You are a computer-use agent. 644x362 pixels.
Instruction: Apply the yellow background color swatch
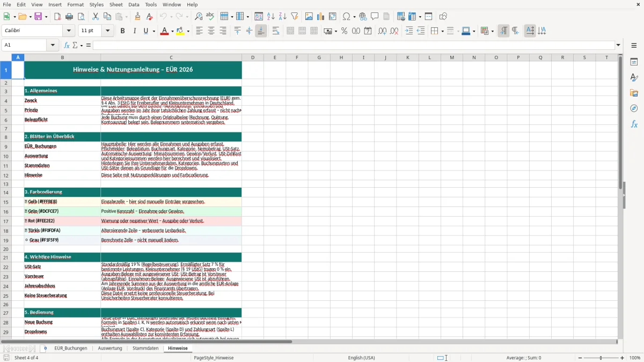[180, 31]
